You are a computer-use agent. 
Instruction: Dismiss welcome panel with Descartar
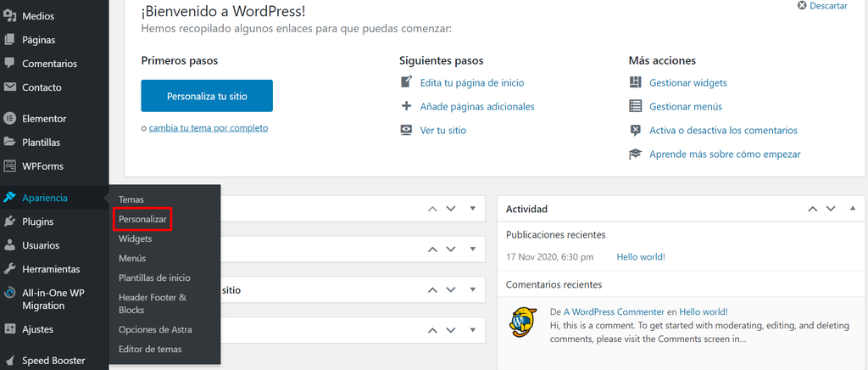click(x=822, y=6)
